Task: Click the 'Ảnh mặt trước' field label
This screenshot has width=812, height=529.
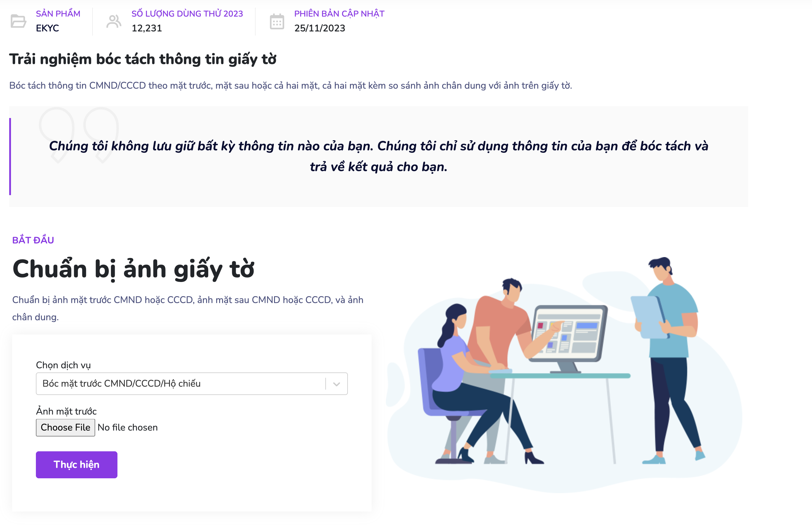Action: click(66, 411)
